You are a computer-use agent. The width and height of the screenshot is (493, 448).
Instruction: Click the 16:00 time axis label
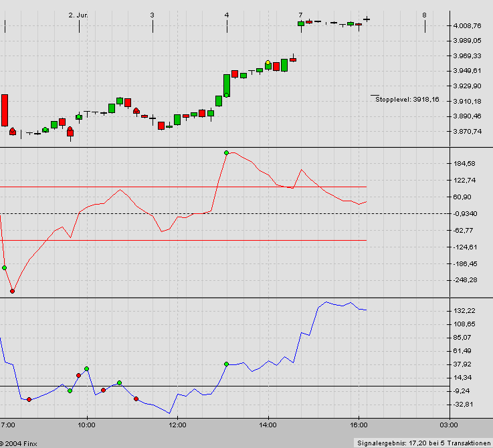point(359,424)
